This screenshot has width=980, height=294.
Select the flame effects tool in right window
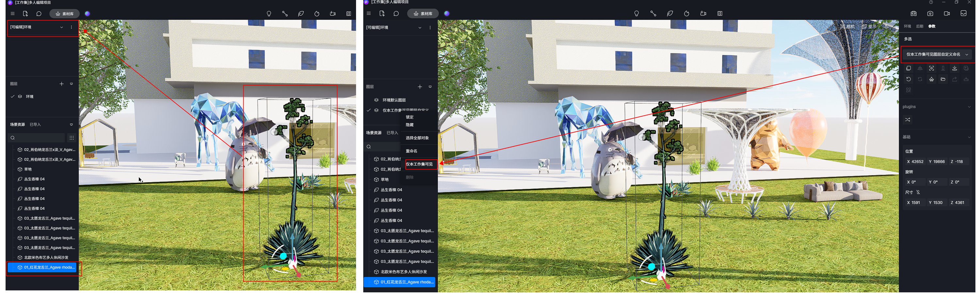pos(687,13)
